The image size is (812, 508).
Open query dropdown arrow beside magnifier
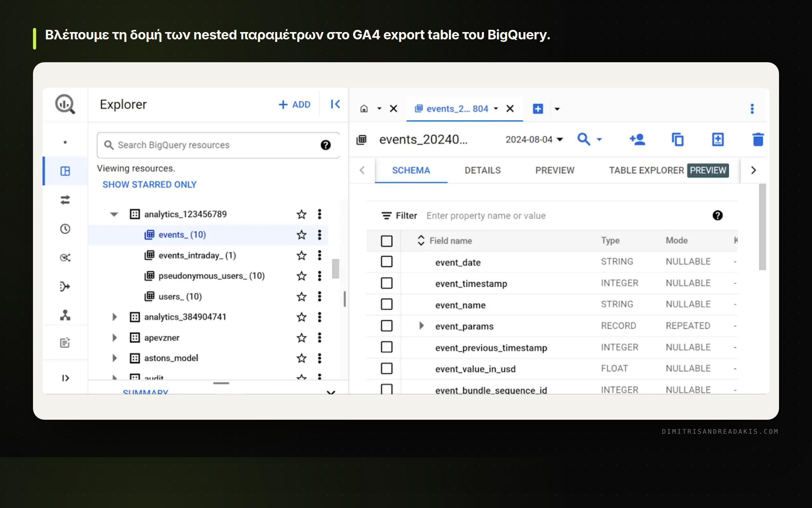[599, 139]
